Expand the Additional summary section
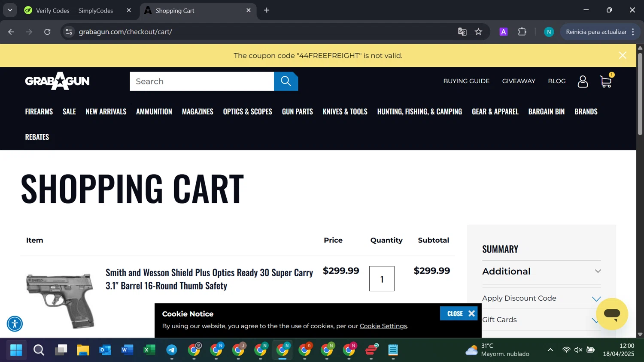The width and height of the screenshot is (644, 362). click(541, 271)
